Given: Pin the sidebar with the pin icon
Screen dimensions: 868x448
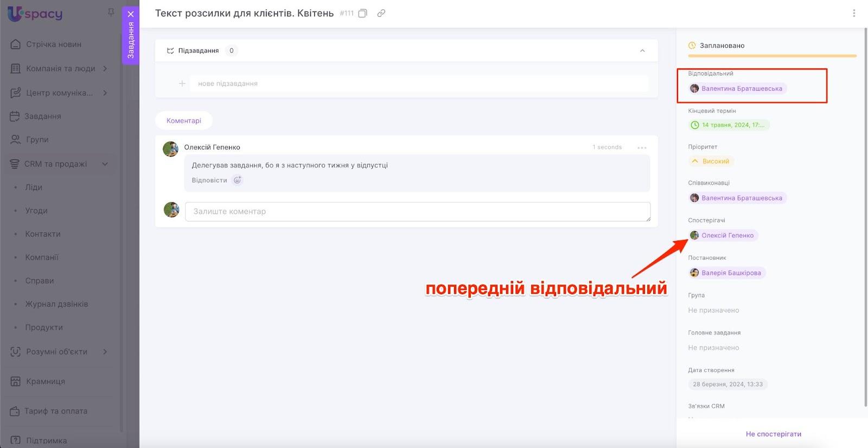Looking at the screenshot, I should (x=111, y=12).
